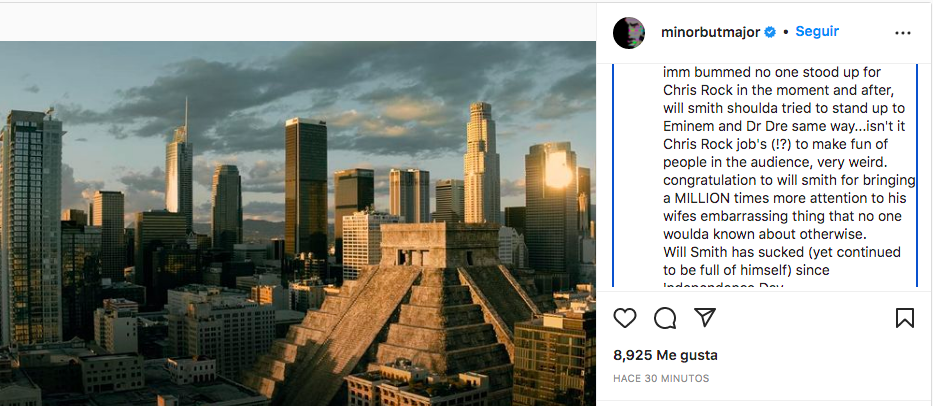
Task: Click the blue verified badge
Action: (x=770, y=32)
